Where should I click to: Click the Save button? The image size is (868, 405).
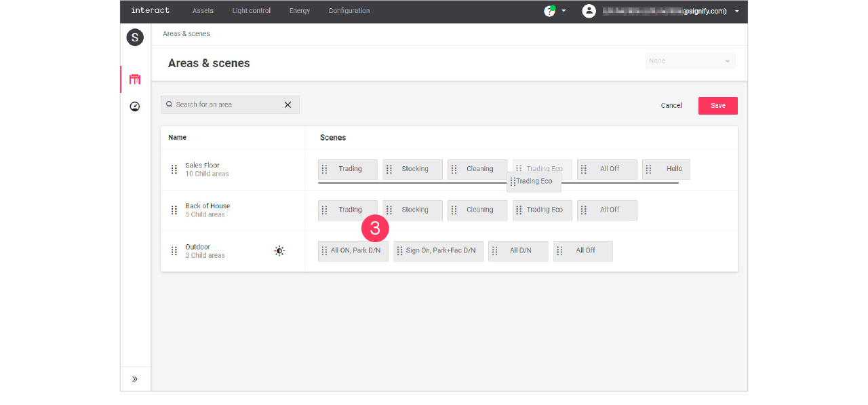click(x=717, y=106)
